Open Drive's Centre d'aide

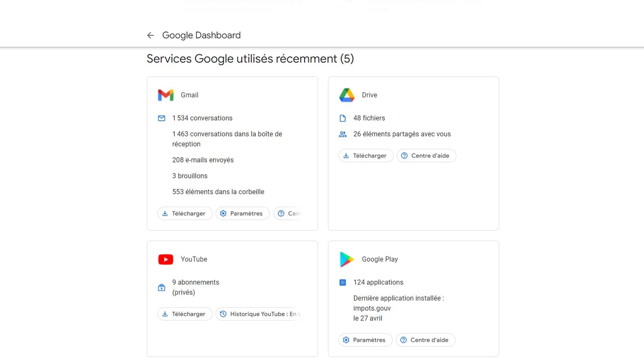tap(426, 155)
